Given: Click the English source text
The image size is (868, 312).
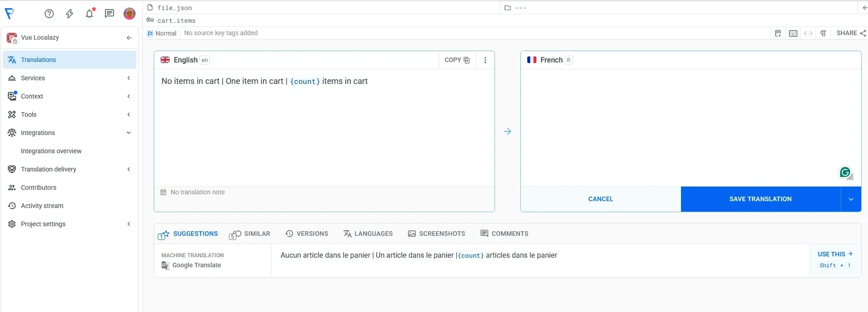Looking at the screenshot, I should 265,81.
